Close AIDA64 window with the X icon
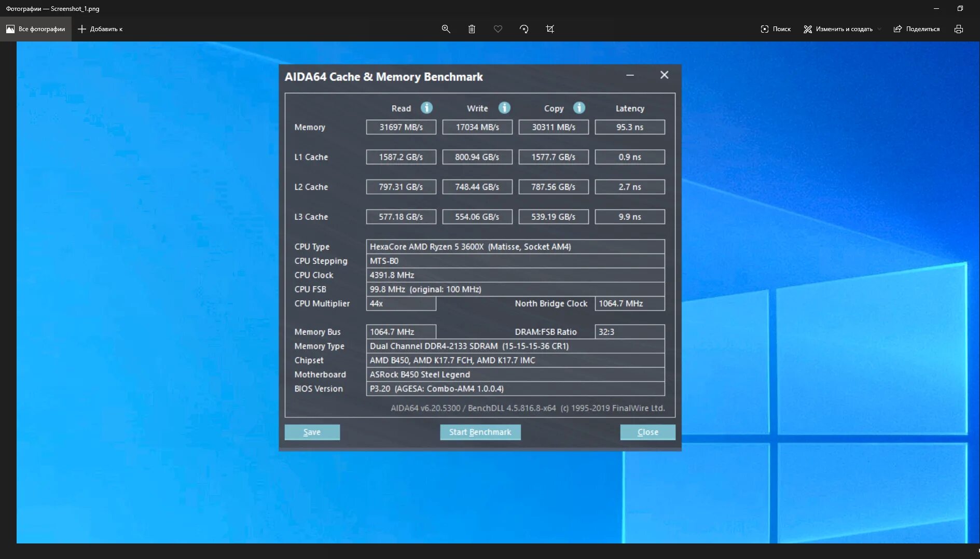The image size is (980, 559). [x=664, y=75]
